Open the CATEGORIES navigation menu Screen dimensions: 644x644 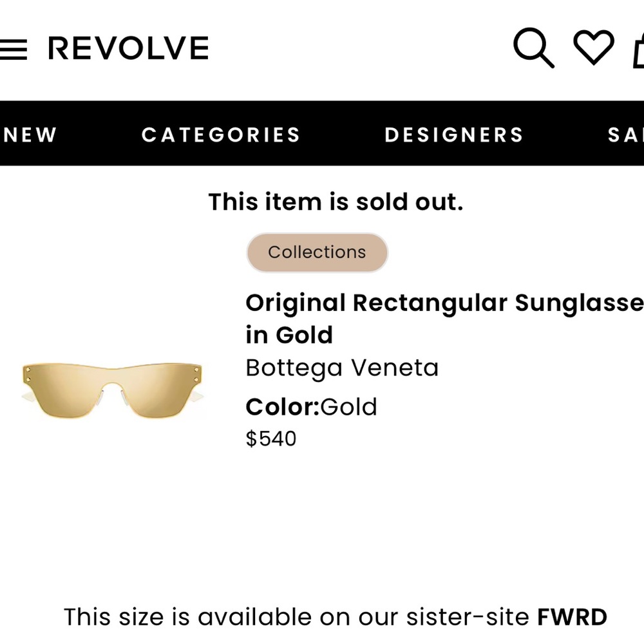tap(221, 135)
